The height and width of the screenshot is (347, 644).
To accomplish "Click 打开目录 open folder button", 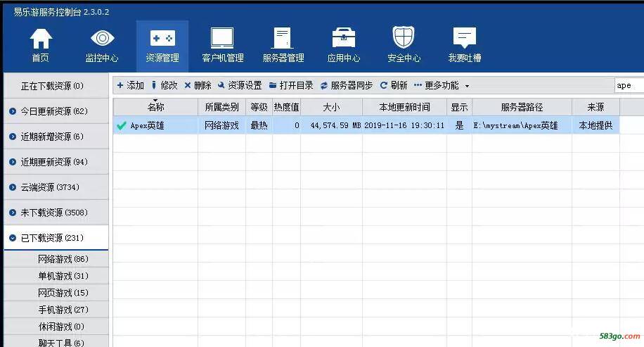I will 291,85.
